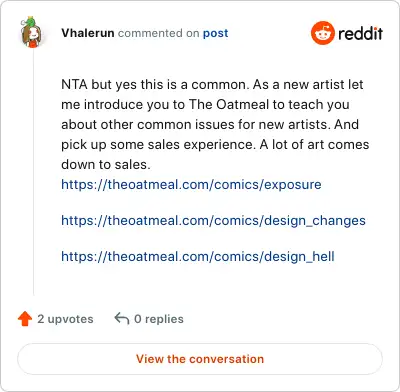Click 'pick up some sales experience' text
Image resolution: width=400 pixels, height=392 pixels.
(x=158, y=145)
